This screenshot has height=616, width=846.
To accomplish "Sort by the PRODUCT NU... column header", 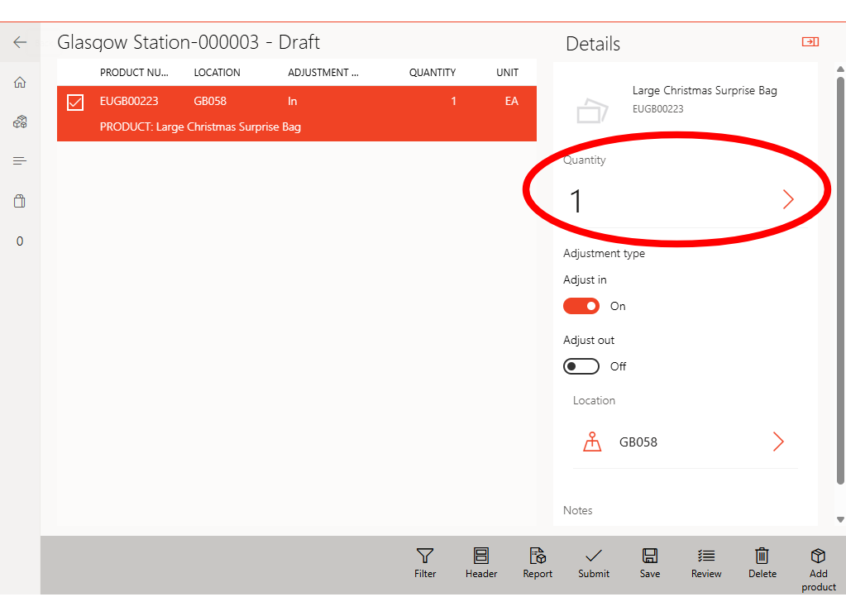I will click(x=134, y=73).
